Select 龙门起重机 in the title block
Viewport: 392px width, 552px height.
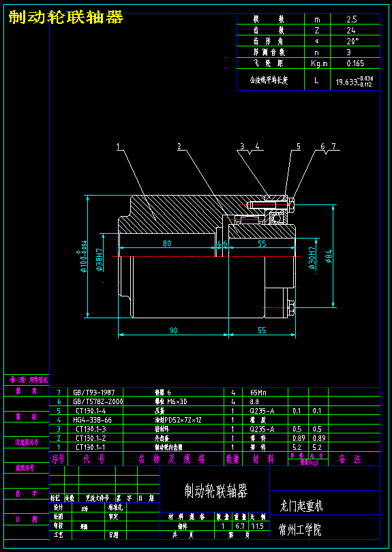301,506
